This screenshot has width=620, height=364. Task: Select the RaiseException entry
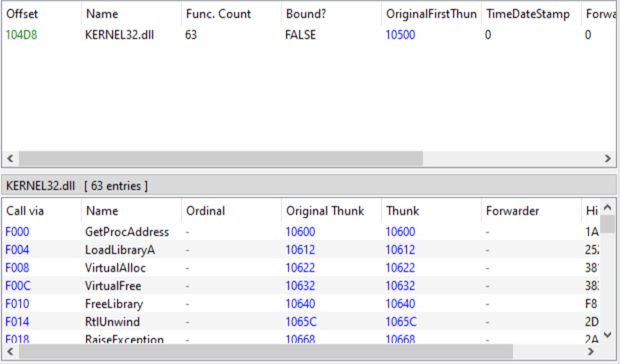tap(124, 339)
